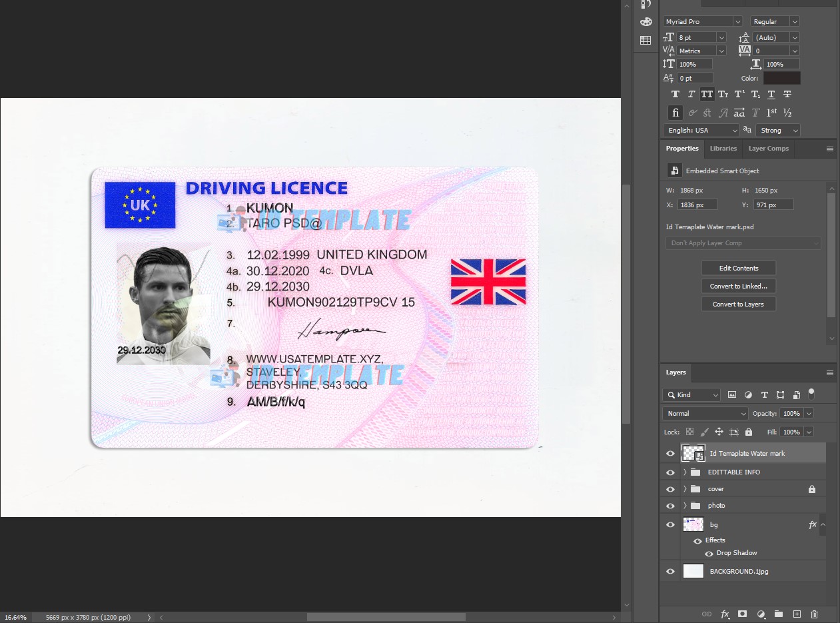Viewport: 840px width, 623px height.
Task: Open the collapsed Color panel palette icon
Action: [645, 22]
